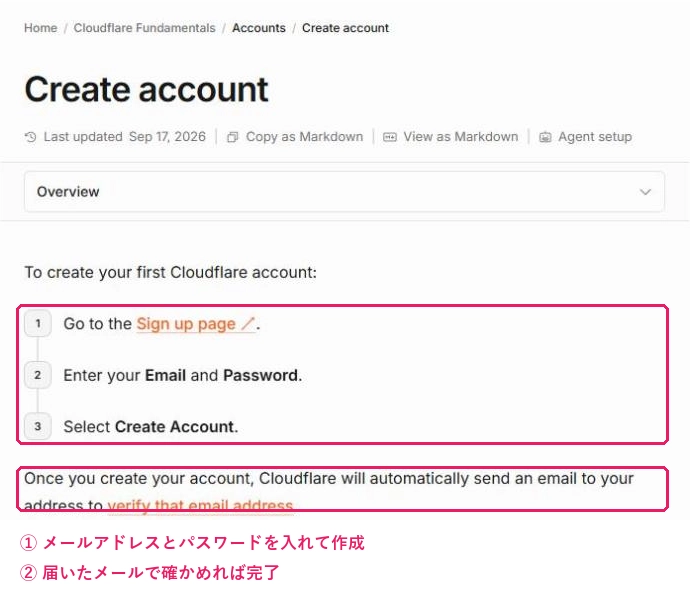The image size is (690, 598).
Task: Click the step 2 number badge
Action: click(38, 375)
